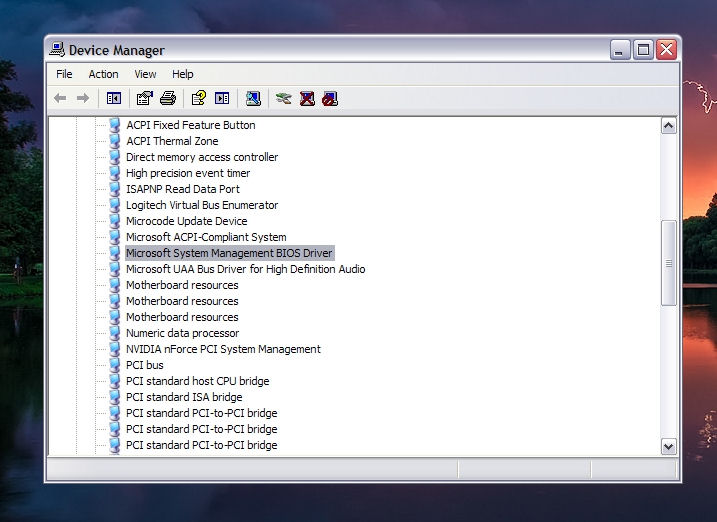Click device icon beside ACPI Thermal Zone
Viewport: 717px width, 522px height.
[x=114, y=141]
